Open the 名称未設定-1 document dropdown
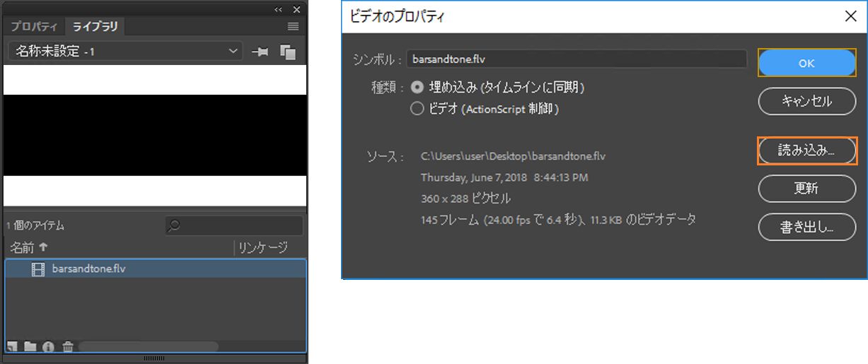Image resolution: width=868 pixels, height=364 pixels. [x=125, y=52]
